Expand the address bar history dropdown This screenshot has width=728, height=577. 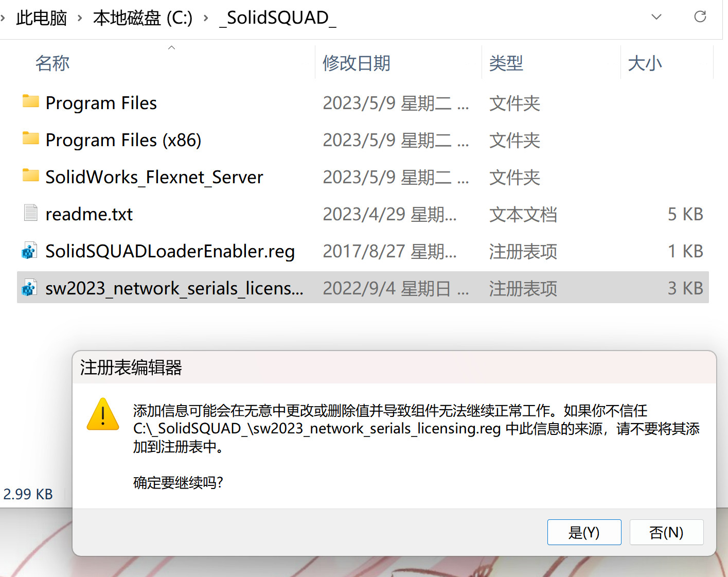coord(656,17)
